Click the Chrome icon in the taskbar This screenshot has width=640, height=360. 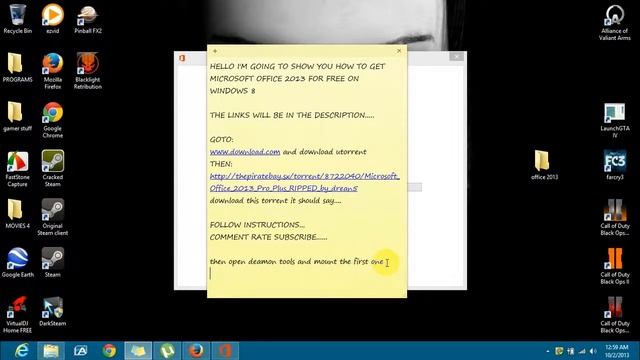tap(109, 351)
